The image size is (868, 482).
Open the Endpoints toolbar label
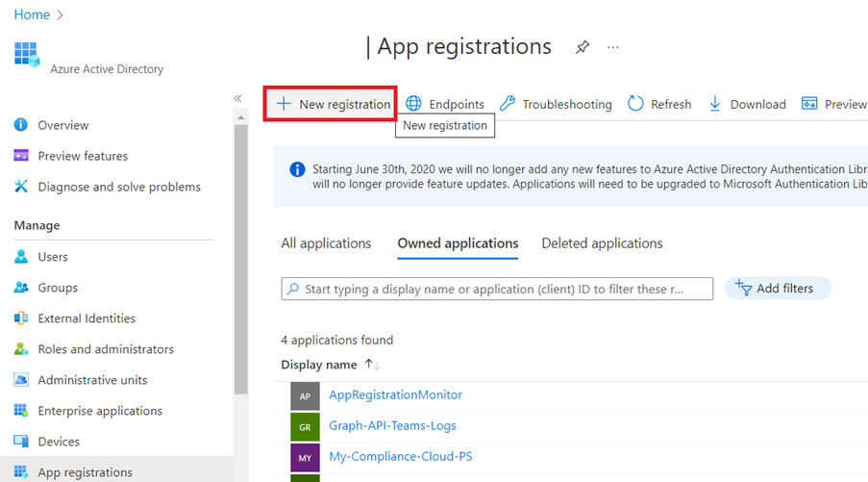pos(457,104)
